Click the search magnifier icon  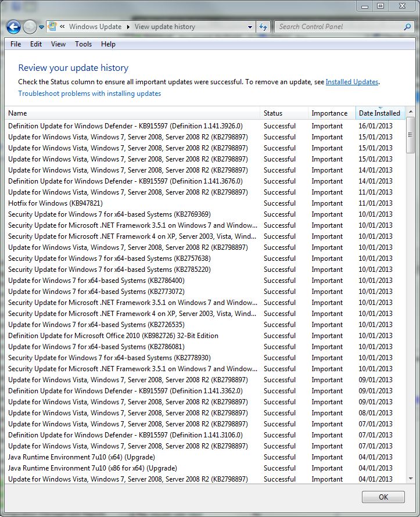click(x=407, y=27)
